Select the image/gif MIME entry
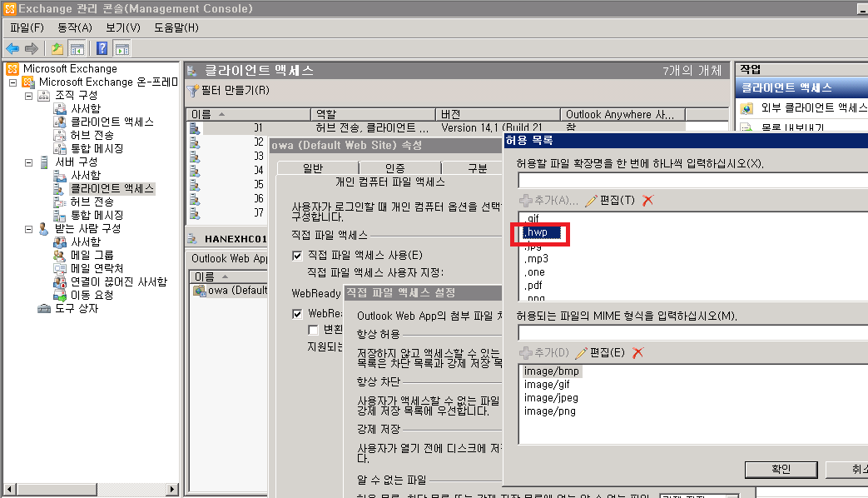The image size is (868, 498). point(547,385)
